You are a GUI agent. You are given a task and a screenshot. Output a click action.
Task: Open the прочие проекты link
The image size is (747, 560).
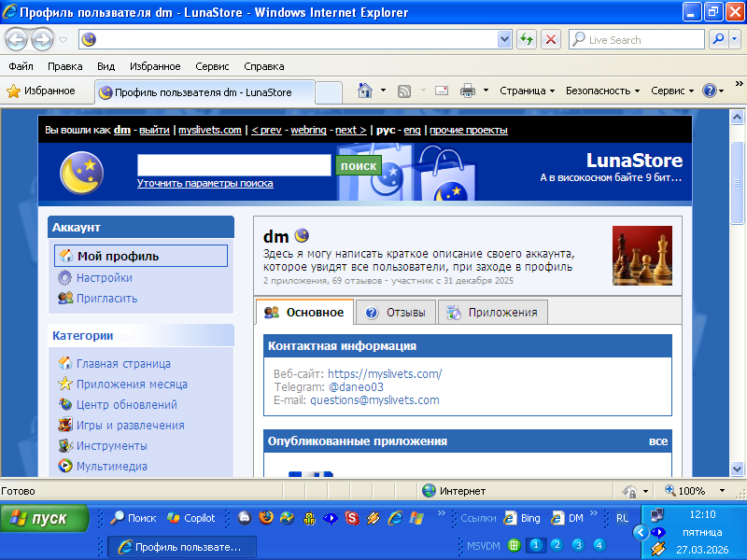click(x=469, y=130)
